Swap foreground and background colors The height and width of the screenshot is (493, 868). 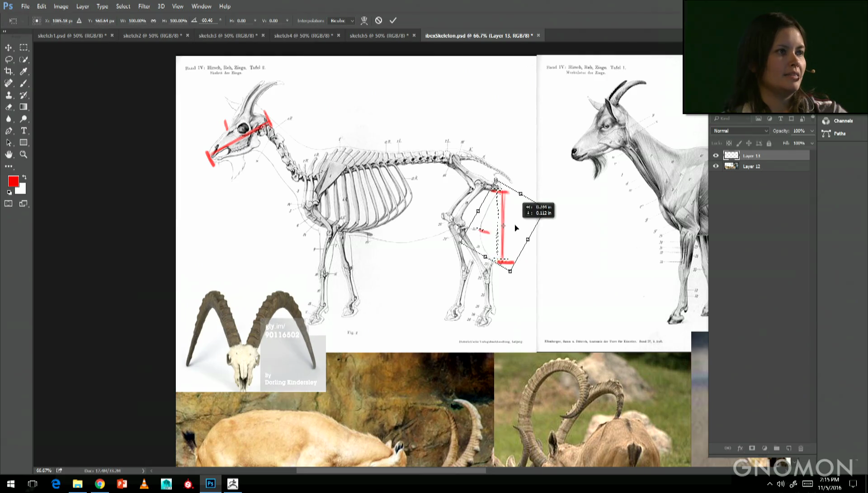[x=24, y=177]
